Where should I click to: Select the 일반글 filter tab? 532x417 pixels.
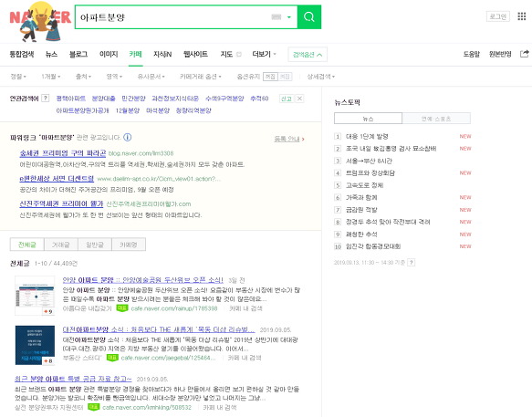(x=95, y=245)
